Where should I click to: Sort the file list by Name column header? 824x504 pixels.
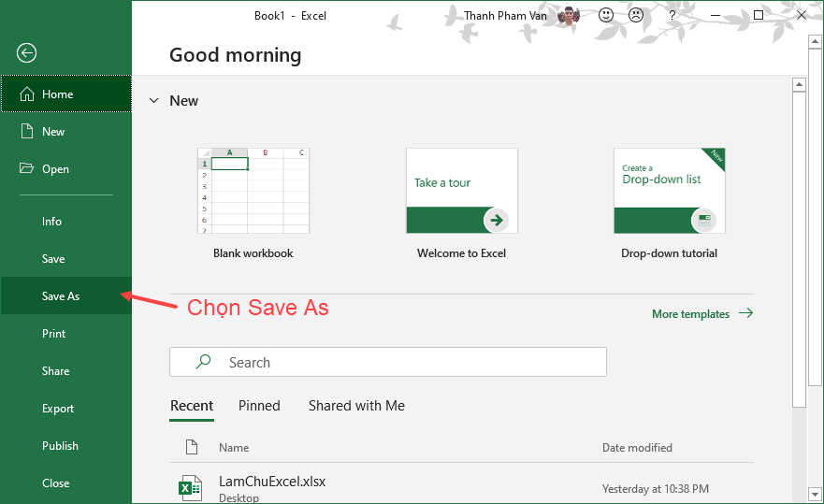(234, 448)
